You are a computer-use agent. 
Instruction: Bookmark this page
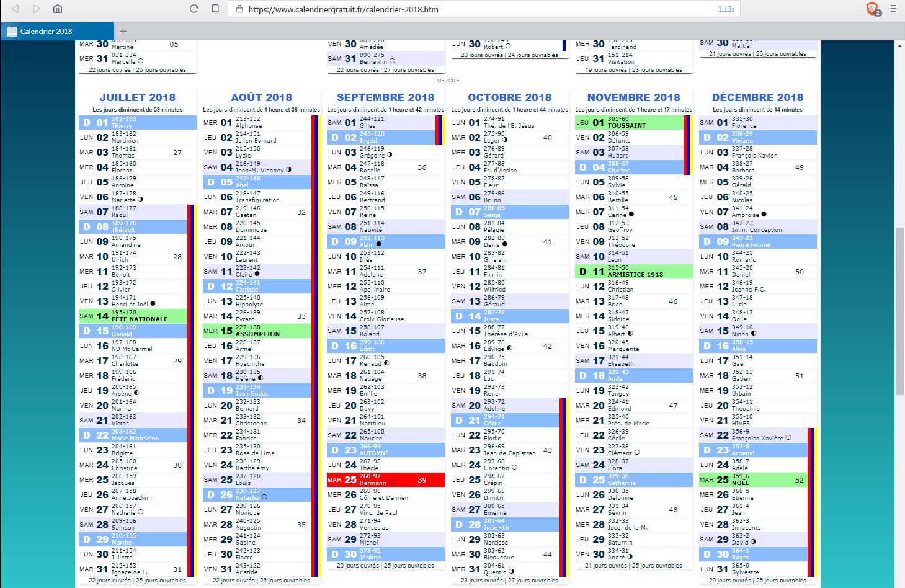tap(215, 9)
